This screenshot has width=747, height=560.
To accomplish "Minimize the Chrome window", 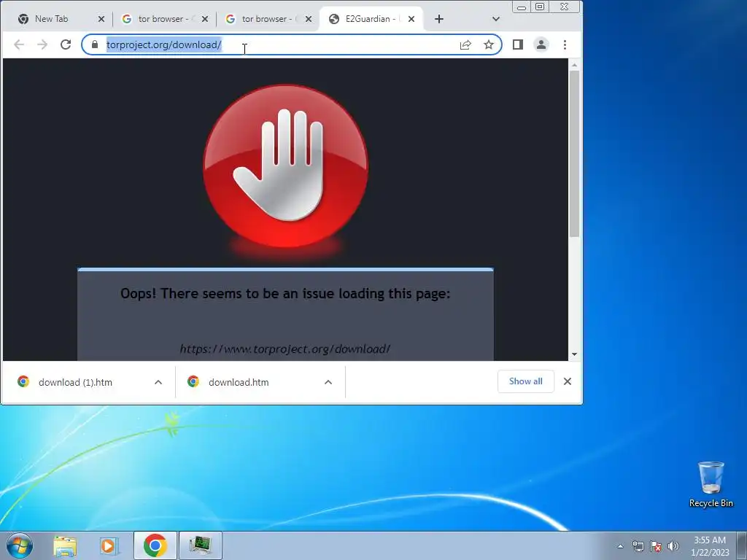I will 522,7.
